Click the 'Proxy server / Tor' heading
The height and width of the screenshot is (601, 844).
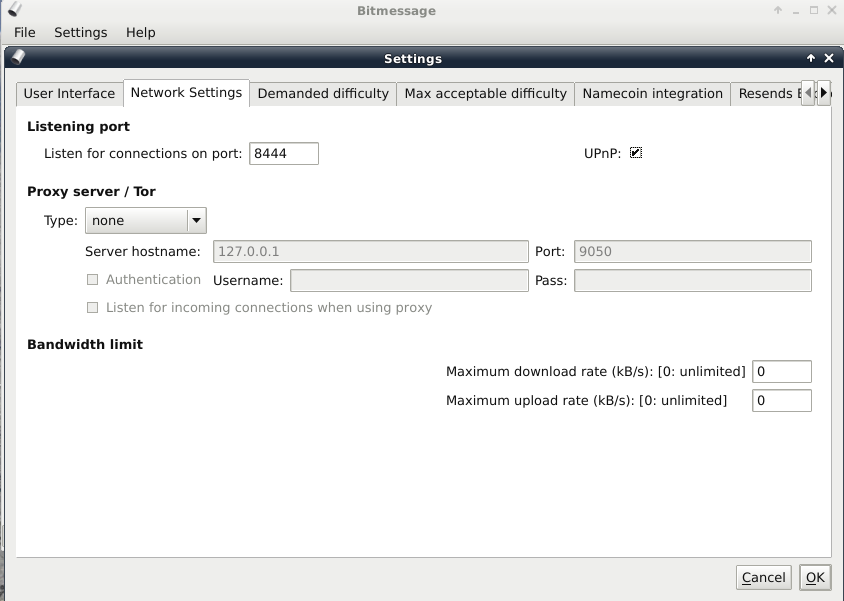click(92, 192)
